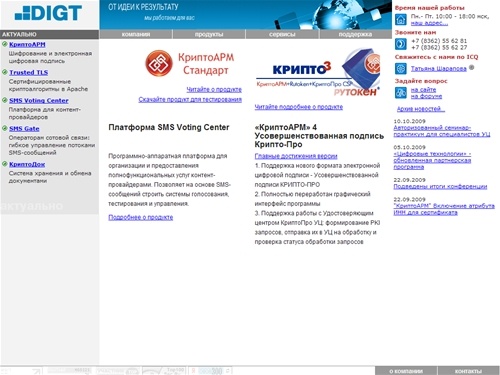Click the на форуме question link
Viewport: 500px width, 375px height.
click(x=426, y=96)
